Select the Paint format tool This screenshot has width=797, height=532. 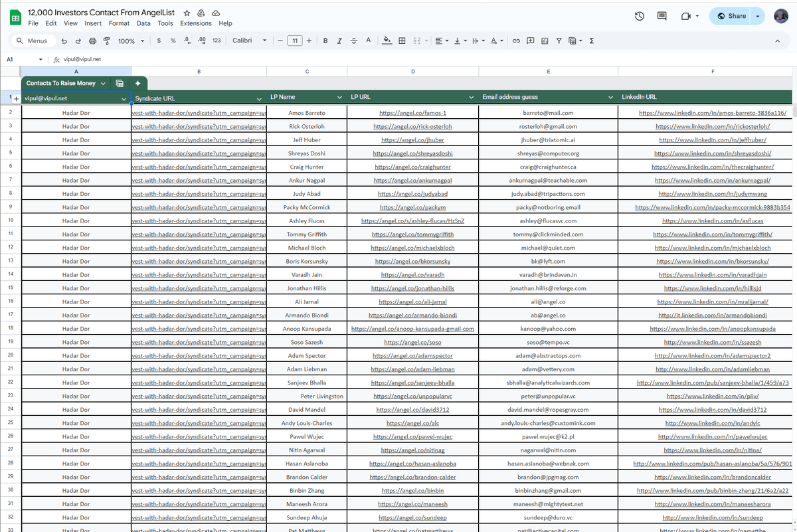tap(106, 41)
